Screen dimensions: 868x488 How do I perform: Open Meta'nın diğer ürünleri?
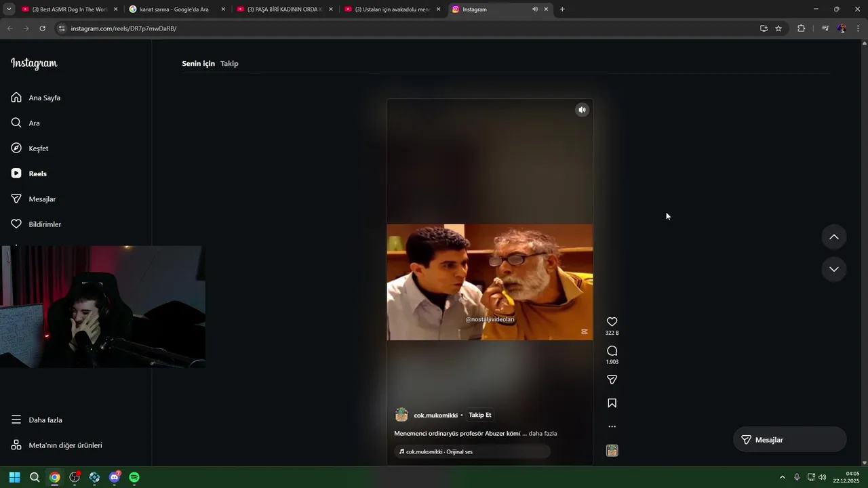[56, 445]
